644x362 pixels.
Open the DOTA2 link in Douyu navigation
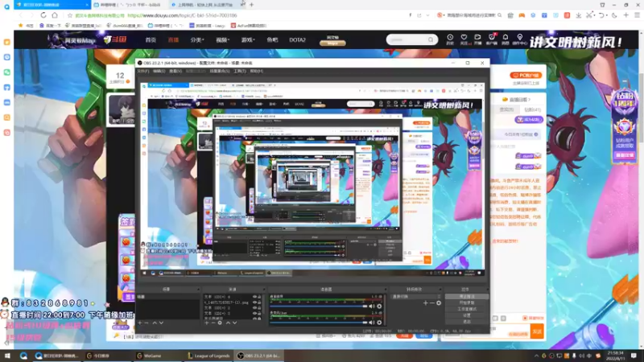[297, 39]
